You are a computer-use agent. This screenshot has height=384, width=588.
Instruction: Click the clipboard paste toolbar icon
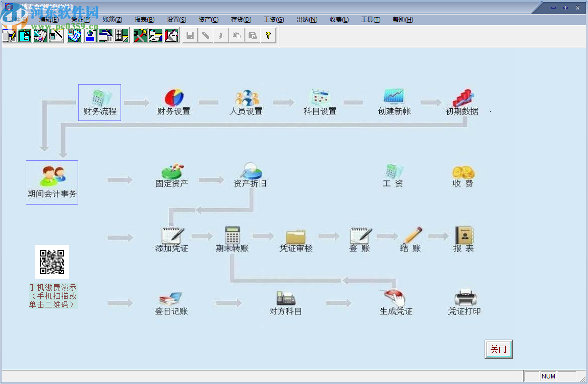click(252, 35)
